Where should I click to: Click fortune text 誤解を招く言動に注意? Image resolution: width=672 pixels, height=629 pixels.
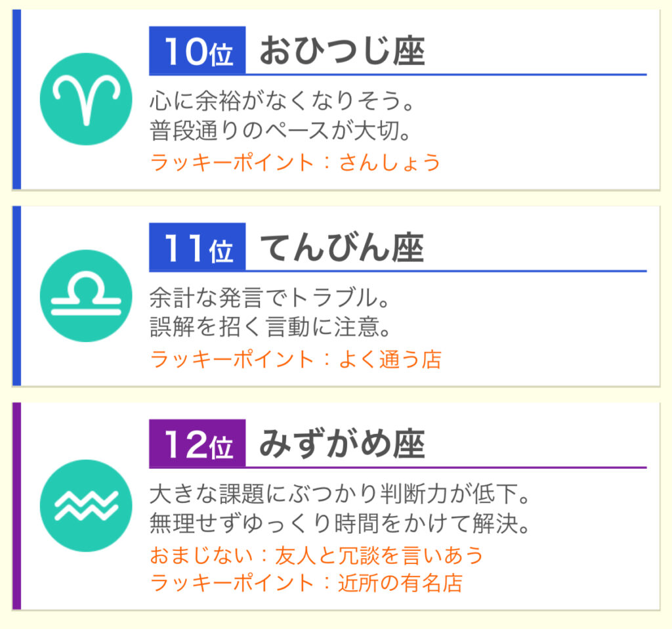click(270, 327)
